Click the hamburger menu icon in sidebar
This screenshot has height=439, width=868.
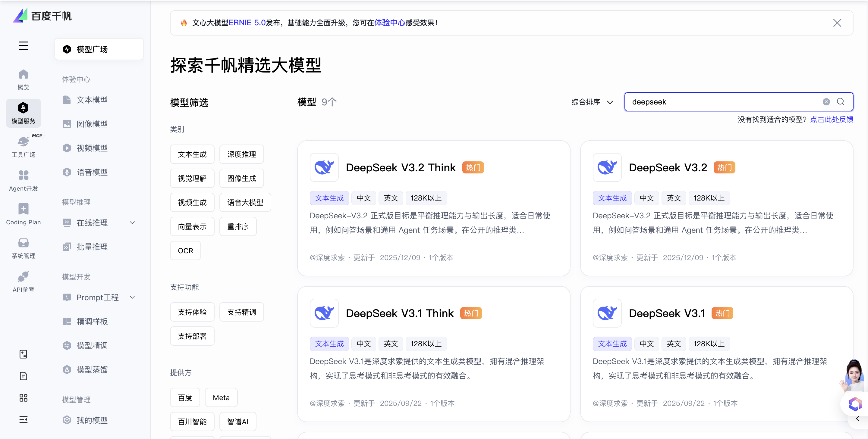coord(23,45)
